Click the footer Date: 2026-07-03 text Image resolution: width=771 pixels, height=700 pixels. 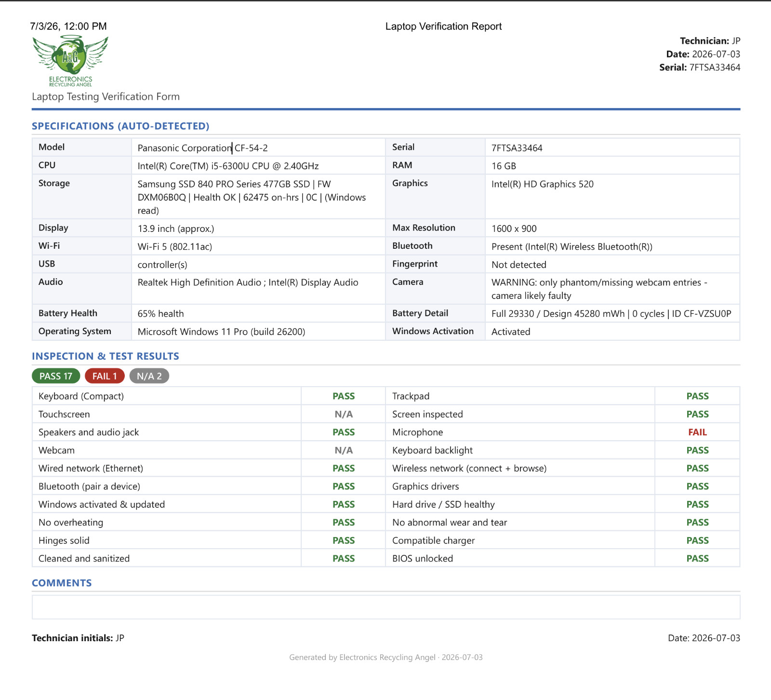tap(704, 638)
